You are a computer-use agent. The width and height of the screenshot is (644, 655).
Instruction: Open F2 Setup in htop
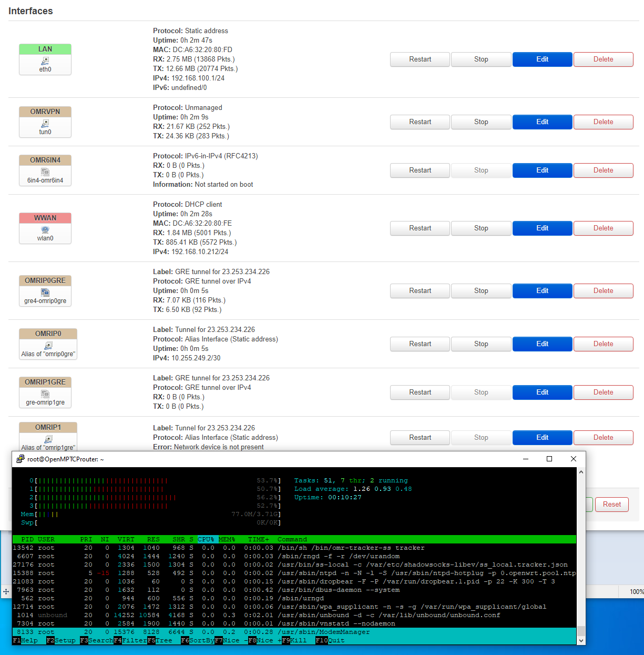pos(61,640)
